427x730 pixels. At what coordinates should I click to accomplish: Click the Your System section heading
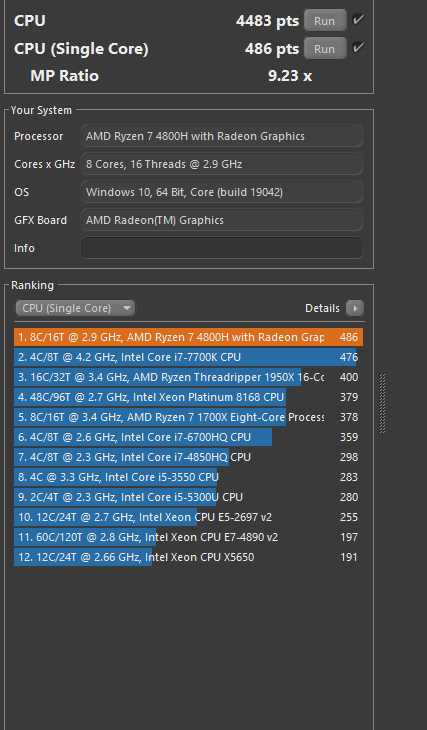(41, 110)
